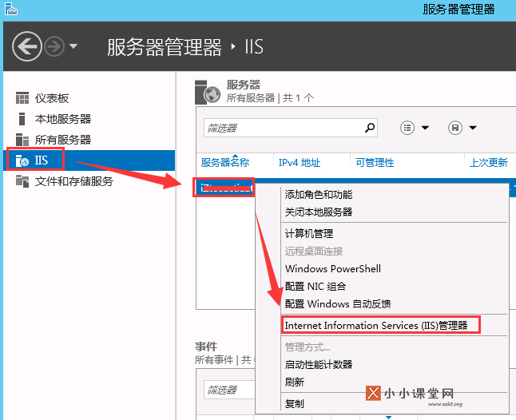Expand the save query dropdown arrow

click(473, 128)
